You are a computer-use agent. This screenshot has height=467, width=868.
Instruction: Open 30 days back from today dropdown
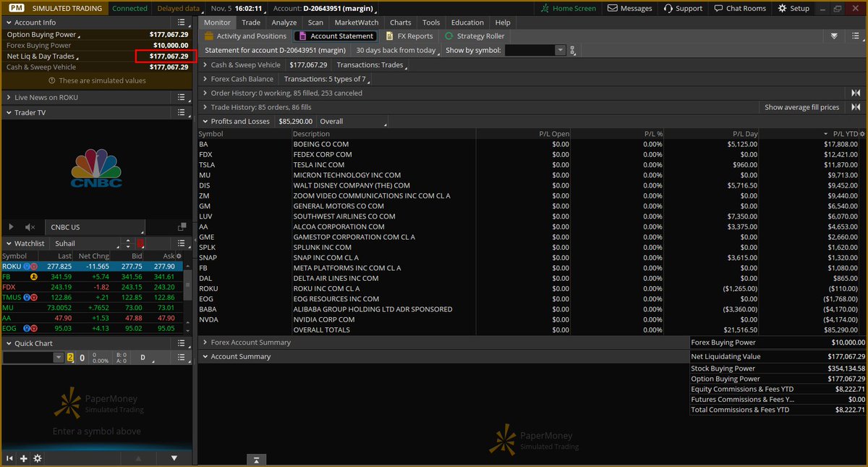[x=397, y=51]
